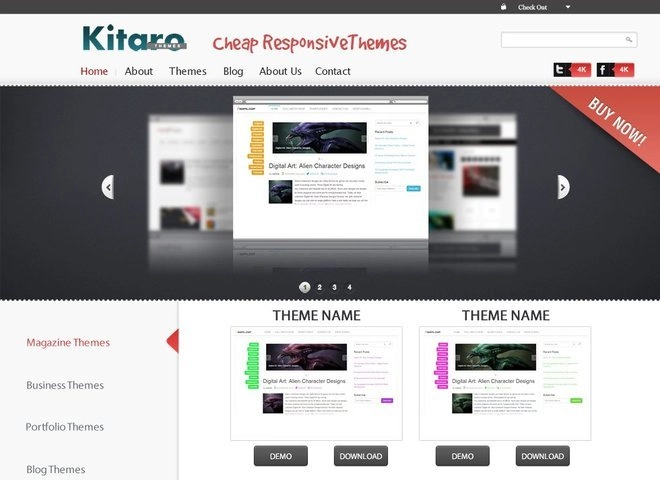Switch to Portfolio Themes category
Screen dimensions: 660x480
[65, 427]
